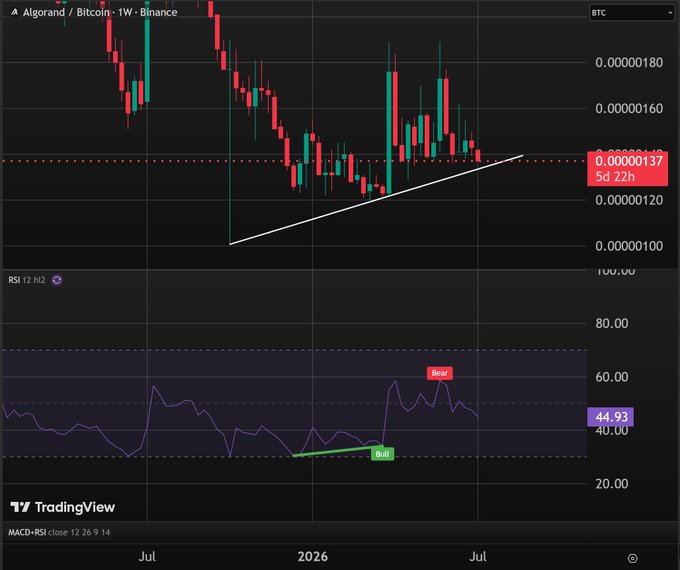The width and height of the screenshot is (680, 570).
Task: Open the BTC currency dropdown
Action: coord(631,13)
